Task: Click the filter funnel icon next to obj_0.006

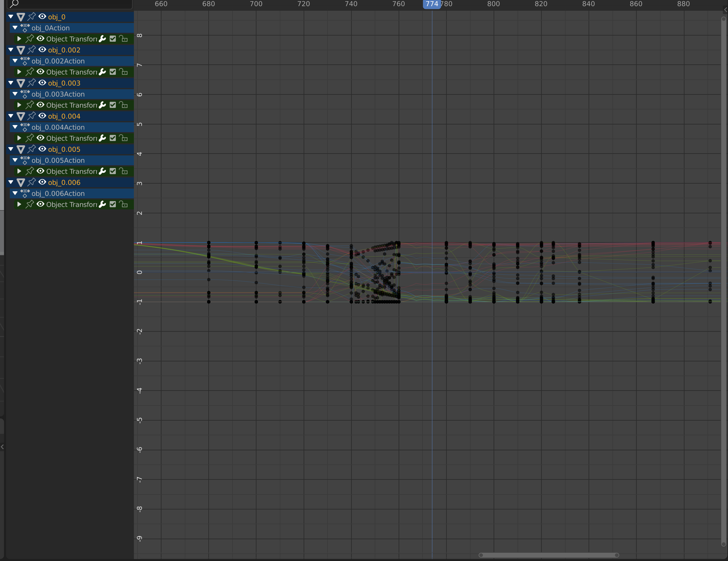Action: 21,182
